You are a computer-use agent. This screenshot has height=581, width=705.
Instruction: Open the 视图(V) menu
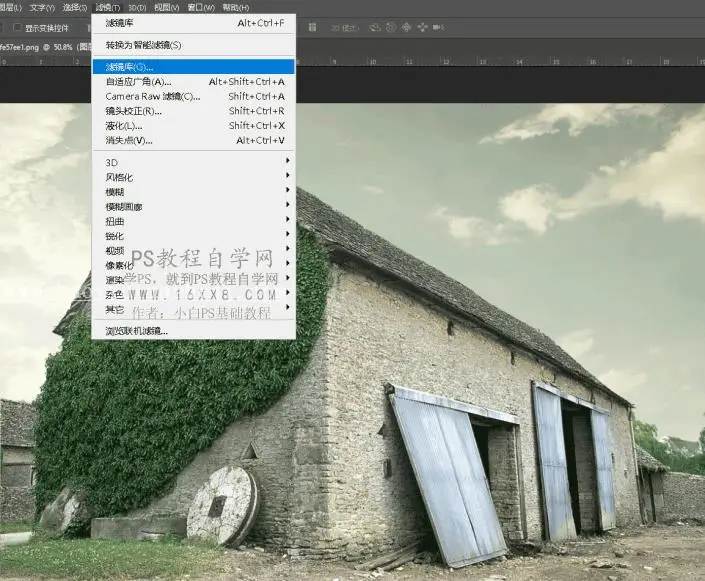coord(166,7)
